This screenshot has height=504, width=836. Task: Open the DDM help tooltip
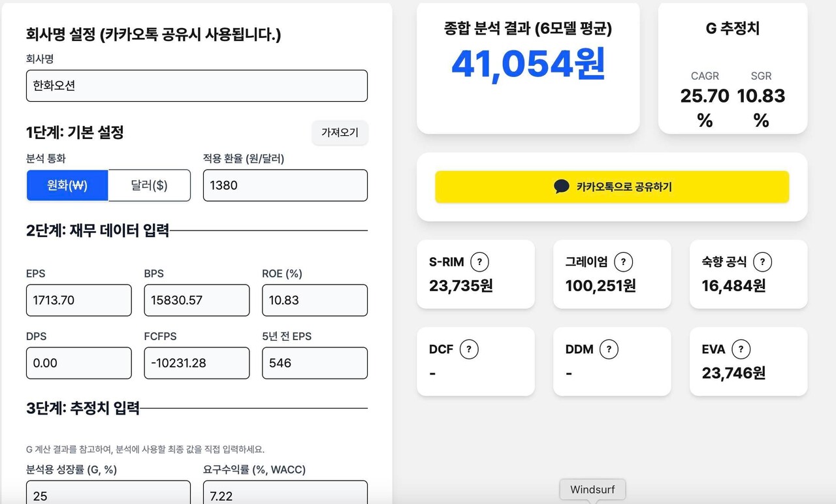pyautogui.click(x=609, y=349)
